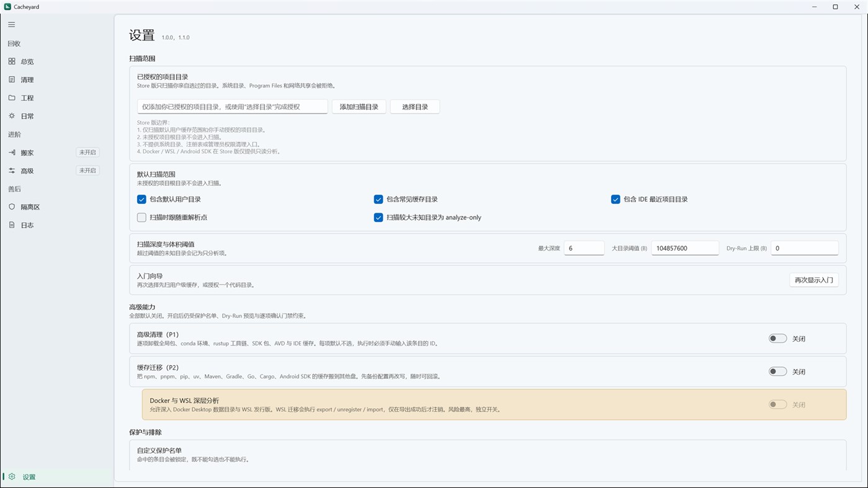Click the 总览 grid icon in sidebar

click(12, 61)
